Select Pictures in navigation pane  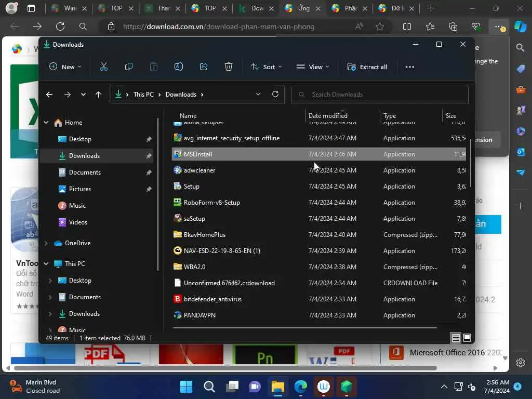97,189
